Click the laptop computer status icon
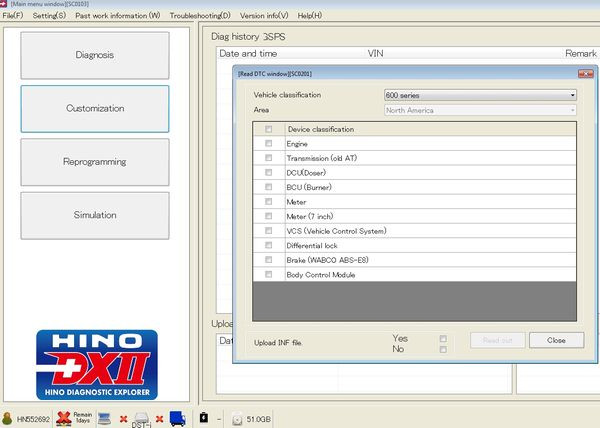This screenshot has height=428, width=600. coord(104,417)
